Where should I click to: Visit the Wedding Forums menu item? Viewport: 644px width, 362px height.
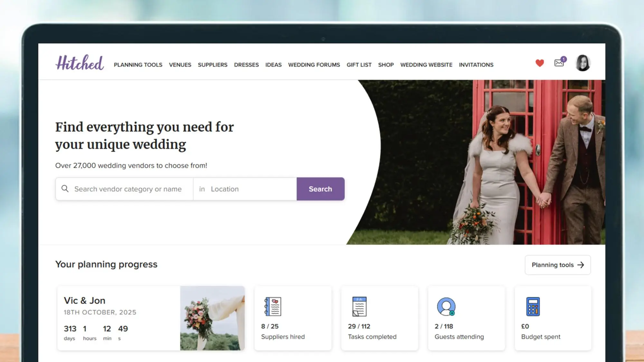(x=314, y=65)
